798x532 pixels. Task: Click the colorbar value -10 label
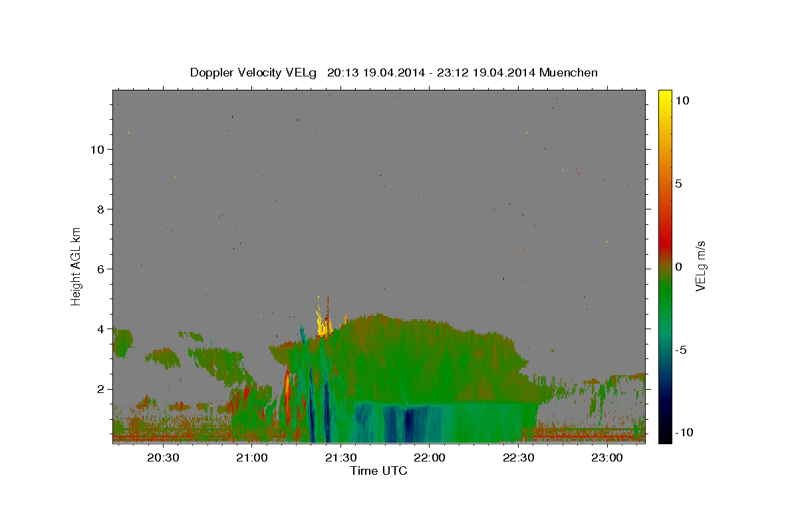click(x=685, y=432)
